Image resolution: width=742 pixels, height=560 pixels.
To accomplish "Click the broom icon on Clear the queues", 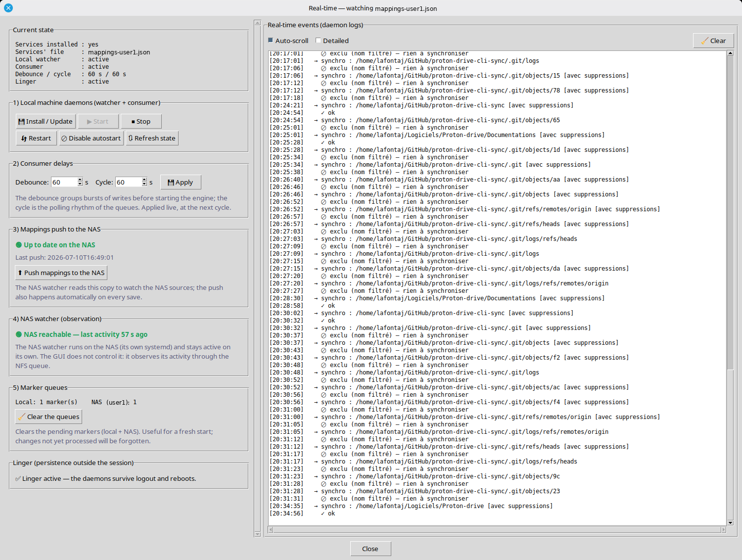I will (21, 417).
